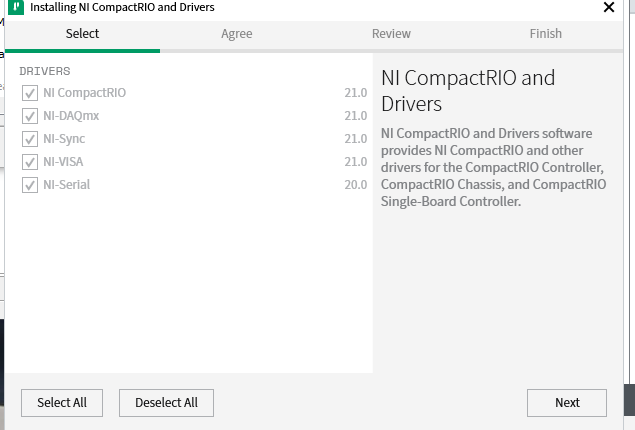Click the 21.0 version of NI-Sync

[x=356, y=139]
